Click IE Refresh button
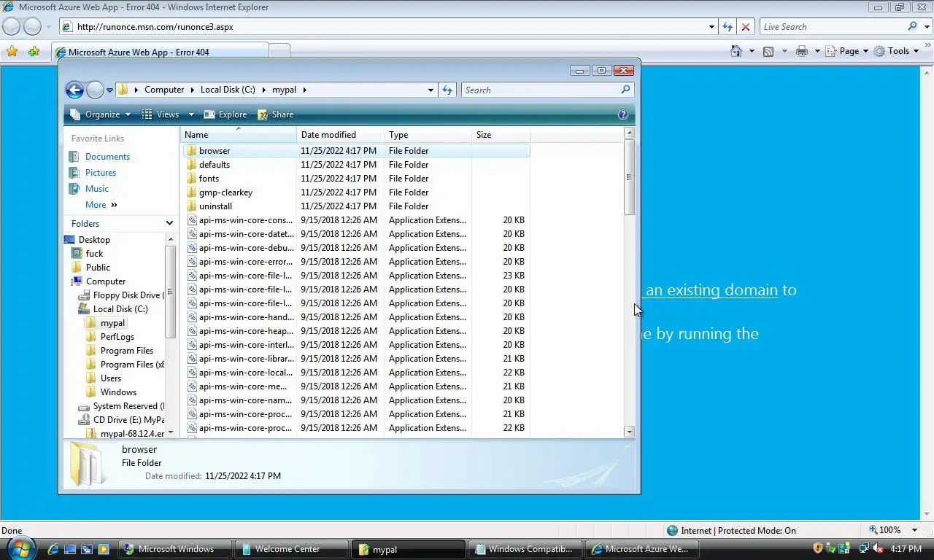934x560 pixels. (x=727, y=27)
